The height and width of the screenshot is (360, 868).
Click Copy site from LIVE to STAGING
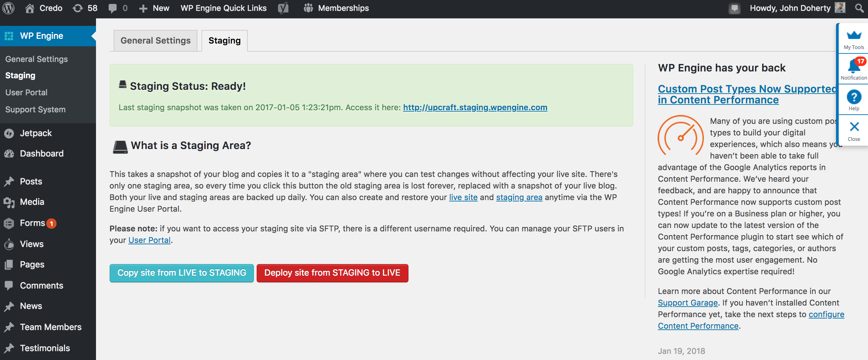coord(182,273)
